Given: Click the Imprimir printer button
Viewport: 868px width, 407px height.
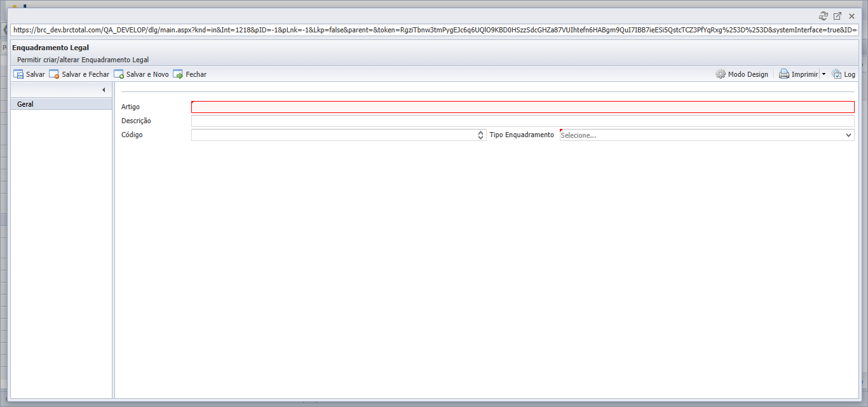Looking at the screenshot, I should tap(799, 74).
